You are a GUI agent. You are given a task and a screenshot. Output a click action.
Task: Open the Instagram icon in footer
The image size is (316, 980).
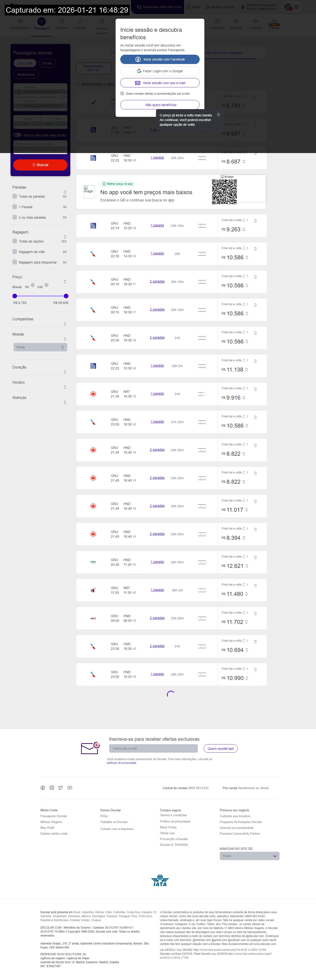pos(52,787)
